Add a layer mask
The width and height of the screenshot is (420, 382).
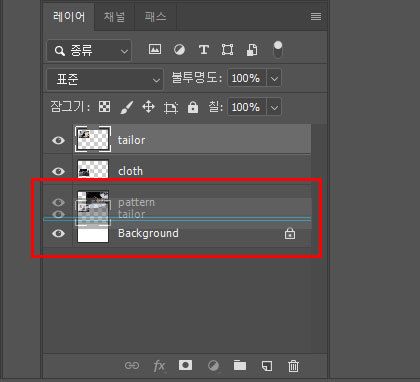pos(185,365)
